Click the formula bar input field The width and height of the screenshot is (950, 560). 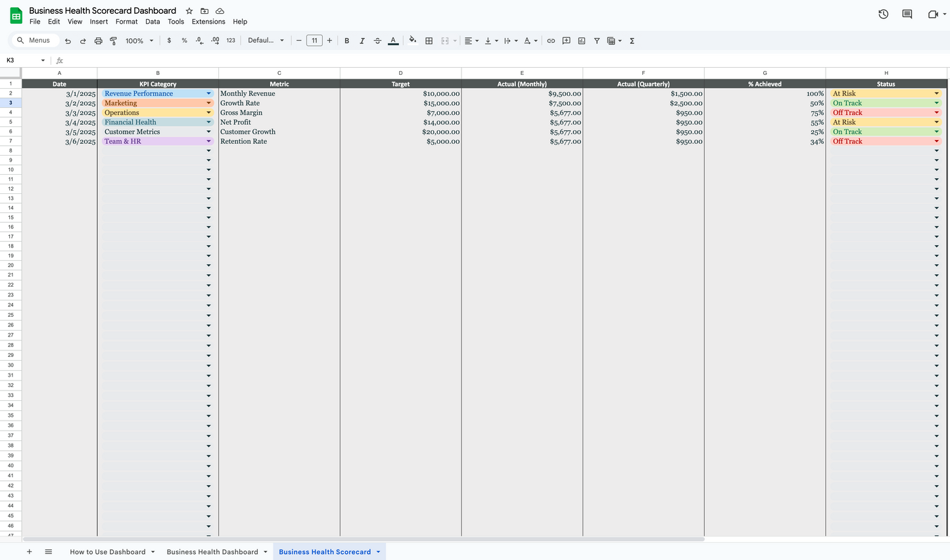pyautogui.click(x=506, y=60)
